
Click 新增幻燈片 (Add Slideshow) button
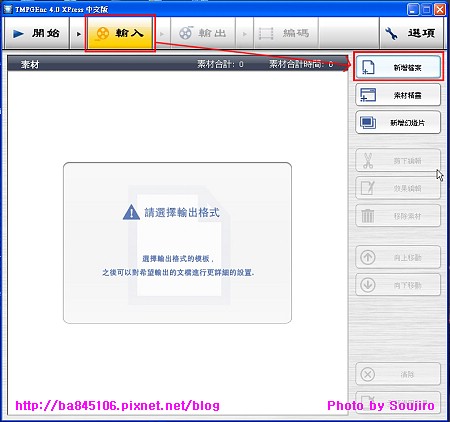pyautogui.click(x=398, y=122)
